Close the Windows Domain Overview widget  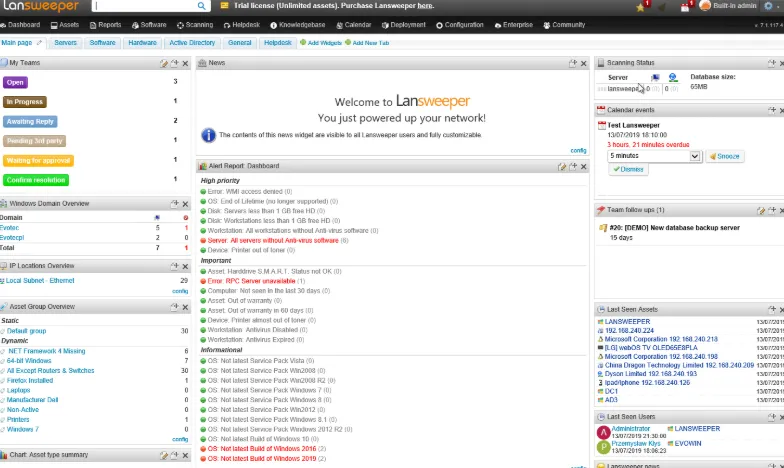pyautogui.click(x=186, y=204)
